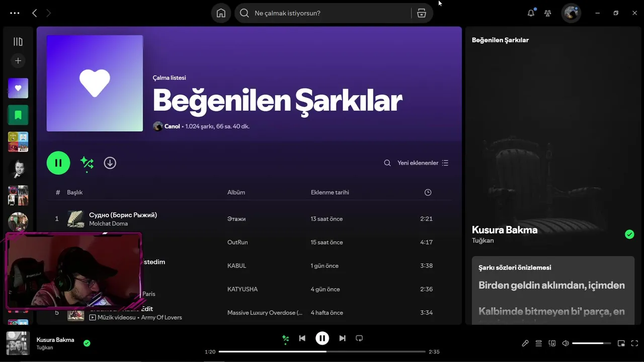Open album KATYUSHA link
The width and height of the screenshot is (644, 362).
pyautogui.click(x=243, y=289)
